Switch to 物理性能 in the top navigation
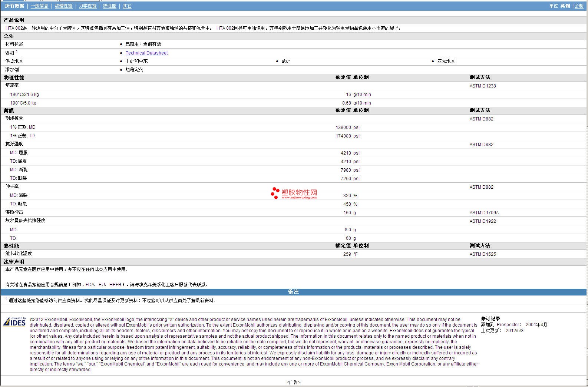 pyautogui.click(x=63, y=6)
